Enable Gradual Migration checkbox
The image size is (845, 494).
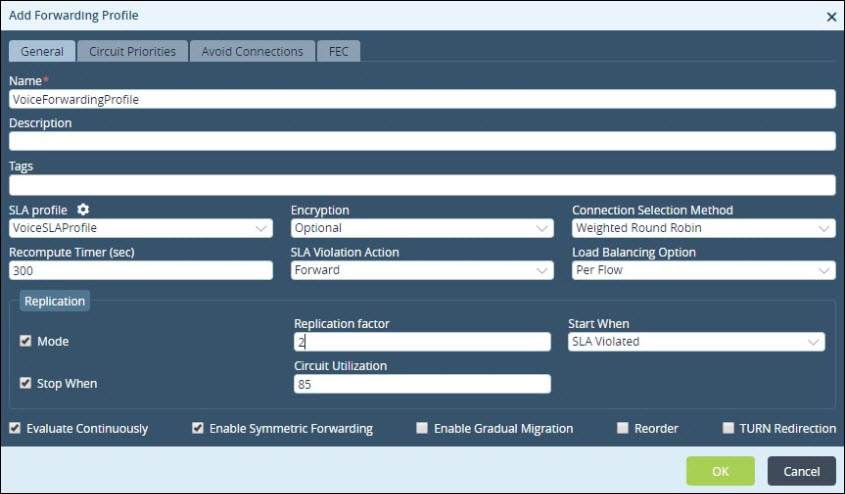(x=422, y=428)
